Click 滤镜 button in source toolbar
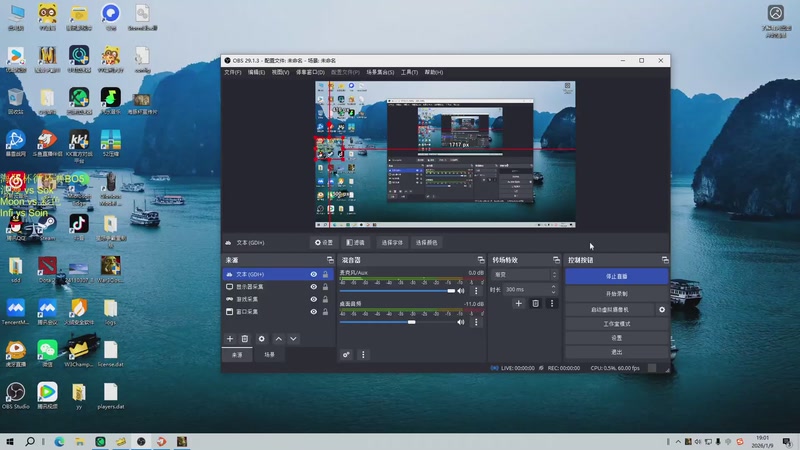Screen dimensions: 800x450 click(x=356, y=243)
